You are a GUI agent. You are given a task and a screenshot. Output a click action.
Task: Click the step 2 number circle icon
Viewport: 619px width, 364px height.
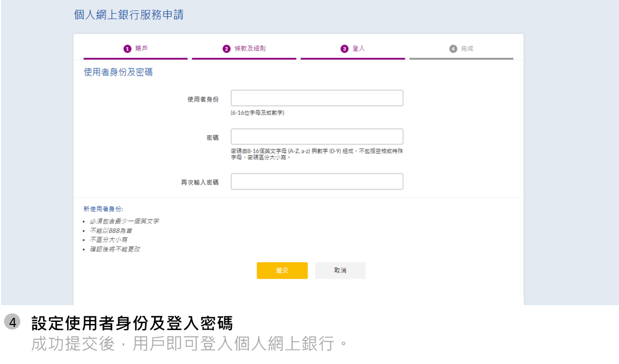point(226,49)
